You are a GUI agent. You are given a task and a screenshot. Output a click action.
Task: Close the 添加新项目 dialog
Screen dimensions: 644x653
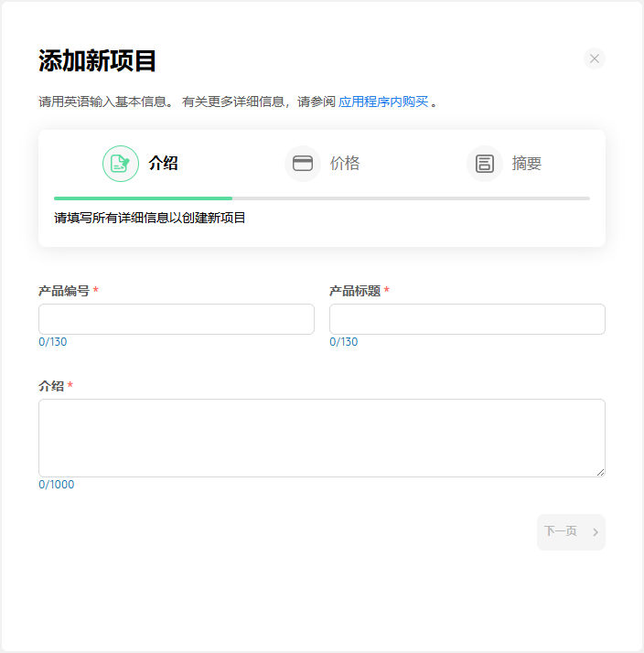(595, 59)
